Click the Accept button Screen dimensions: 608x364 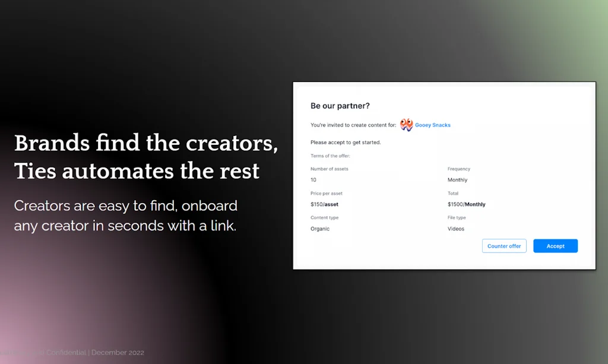pyautogui.click(x=555, y=245)
